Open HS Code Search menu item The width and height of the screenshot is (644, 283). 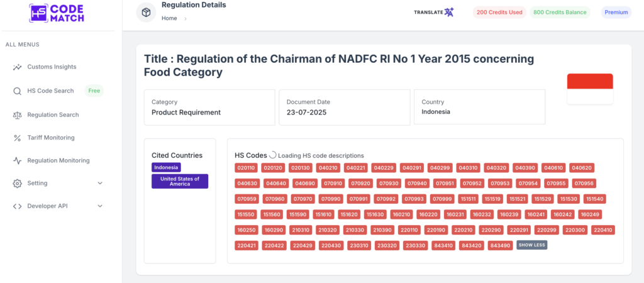pos(50,91)
